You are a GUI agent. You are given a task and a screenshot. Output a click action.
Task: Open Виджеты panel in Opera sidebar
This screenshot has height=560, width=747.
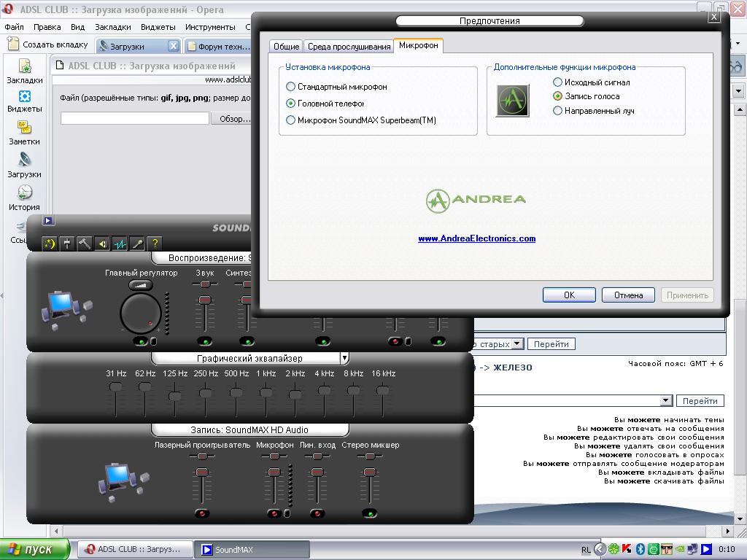pyautogui.click(x=25, y=101)
